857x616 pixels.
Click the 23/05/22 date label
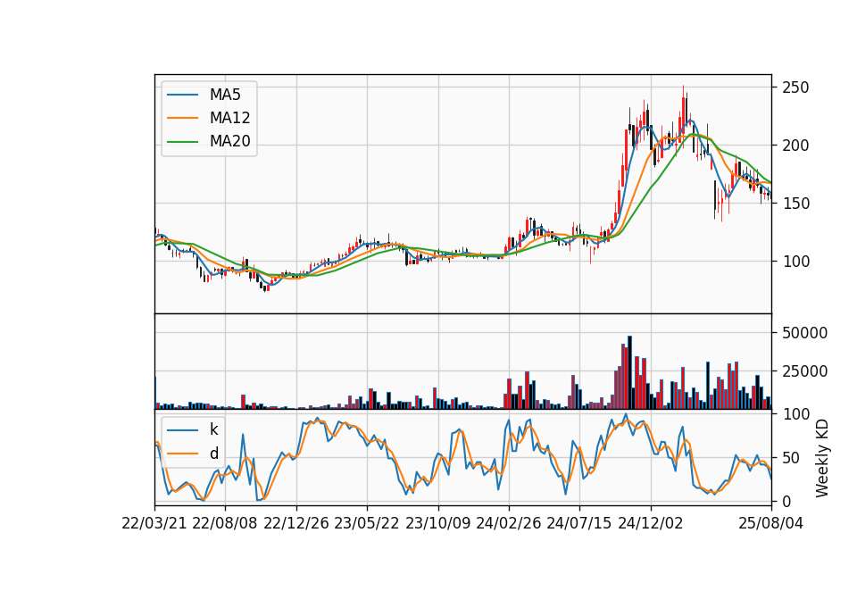367,523
